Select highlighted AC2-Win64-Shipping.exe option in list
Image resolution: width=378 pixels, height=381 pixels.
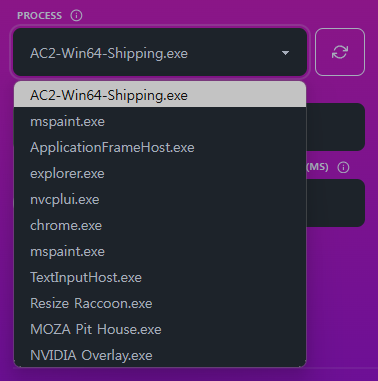[x=160, y=95]
